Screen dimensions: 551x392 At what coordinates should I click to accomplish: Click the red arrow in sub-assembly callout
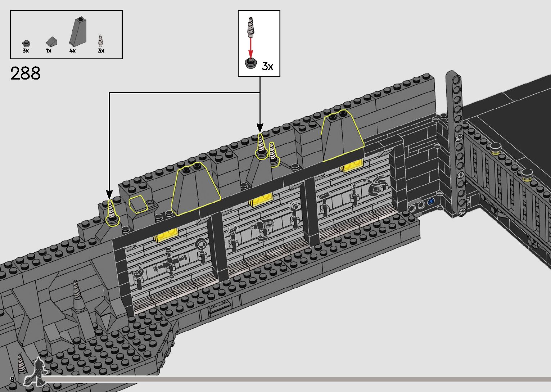pyautogui.click(x=251, y=47)
